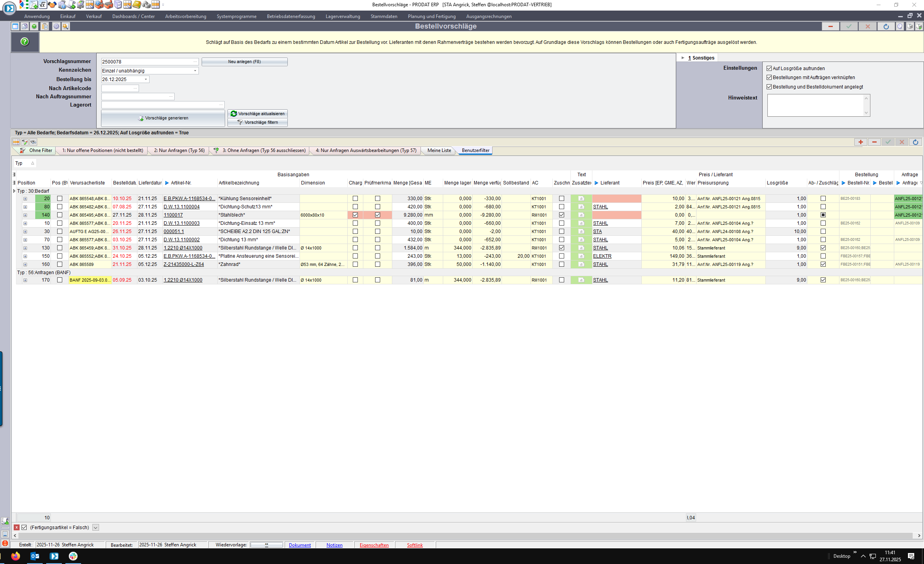Image resolution: width=924 pixels, height=564 pixels.
Task: Tick the Pos checkbox for position 140
Action: (60, 215)
